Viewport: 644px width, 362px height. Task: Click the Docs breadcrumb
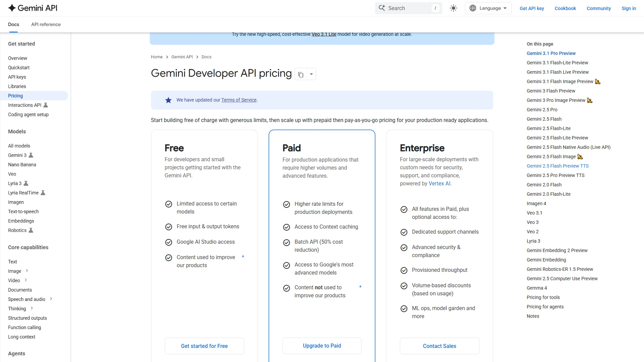(x=207, y=57)
